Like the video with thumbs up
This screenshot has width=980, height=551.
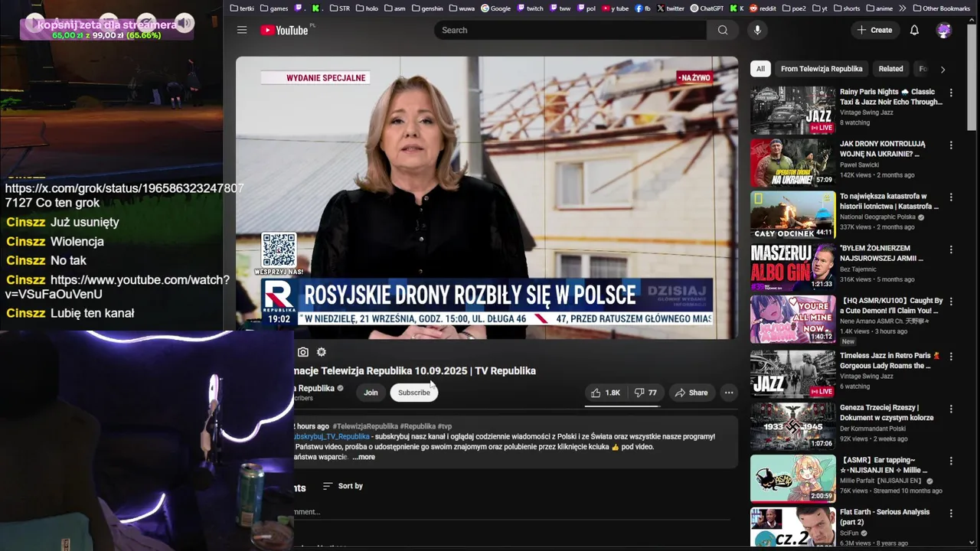click(605, 393)
